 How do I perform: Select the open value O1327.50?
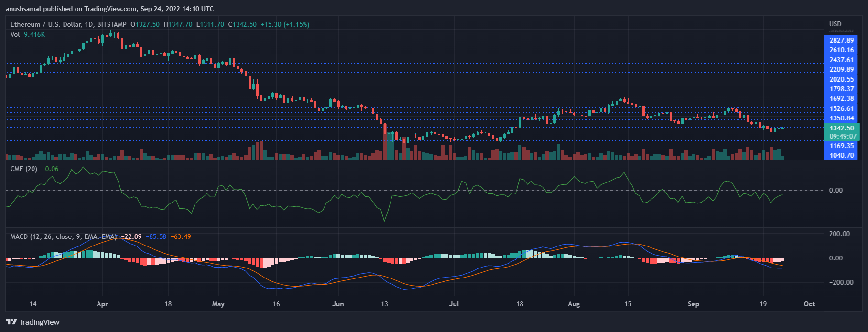point(145,24)
